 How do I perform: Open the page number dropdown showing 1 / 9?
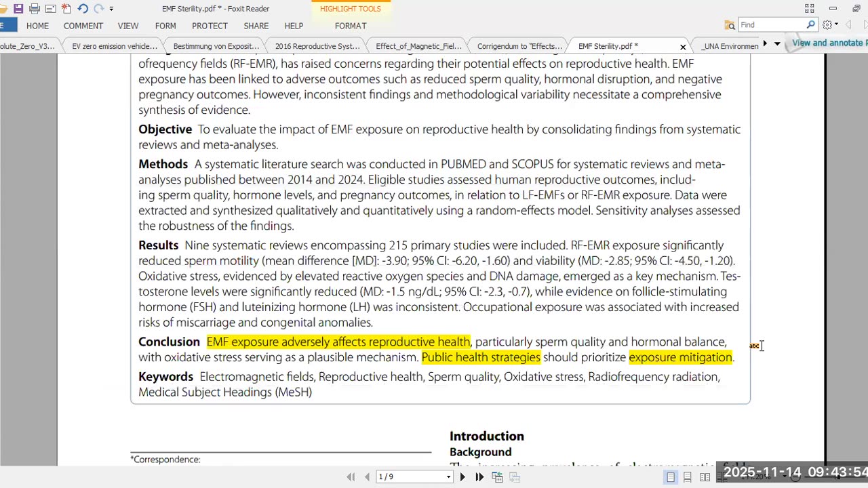[448, 477]
